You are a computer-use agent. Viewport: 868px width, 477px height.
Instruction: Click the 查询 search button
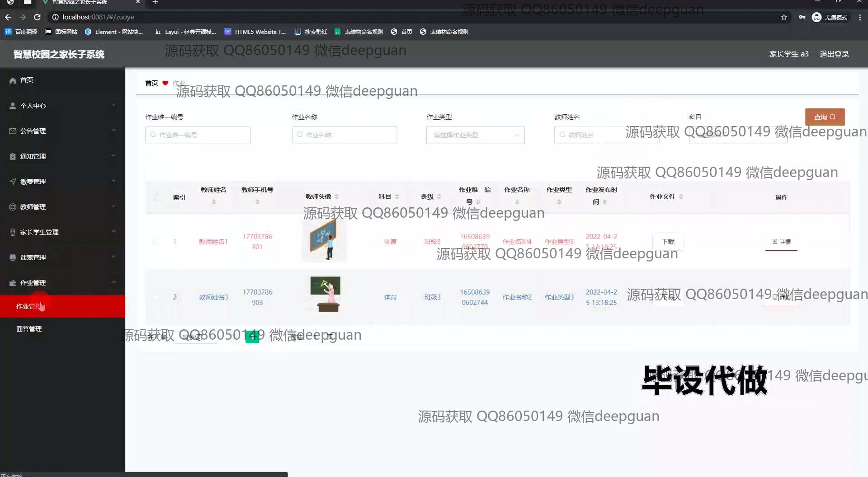click(x=824, y=117)
